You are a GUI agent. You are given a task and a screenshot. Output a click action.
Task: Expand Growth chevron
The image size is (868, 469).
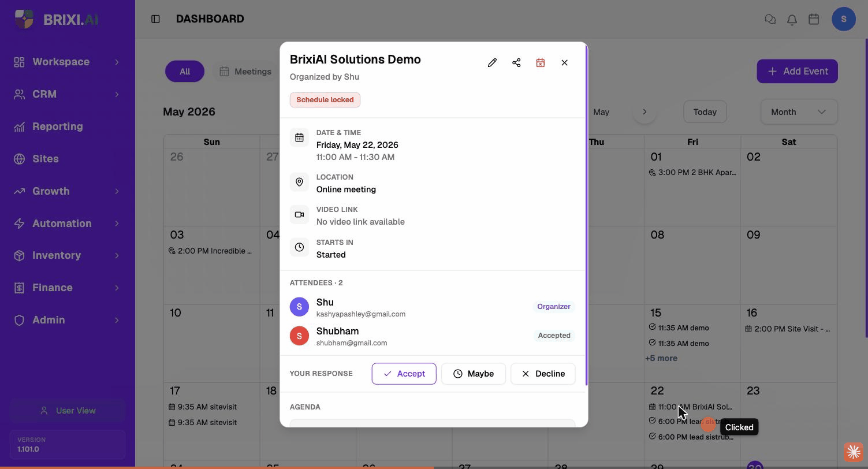tap(117, 191)
